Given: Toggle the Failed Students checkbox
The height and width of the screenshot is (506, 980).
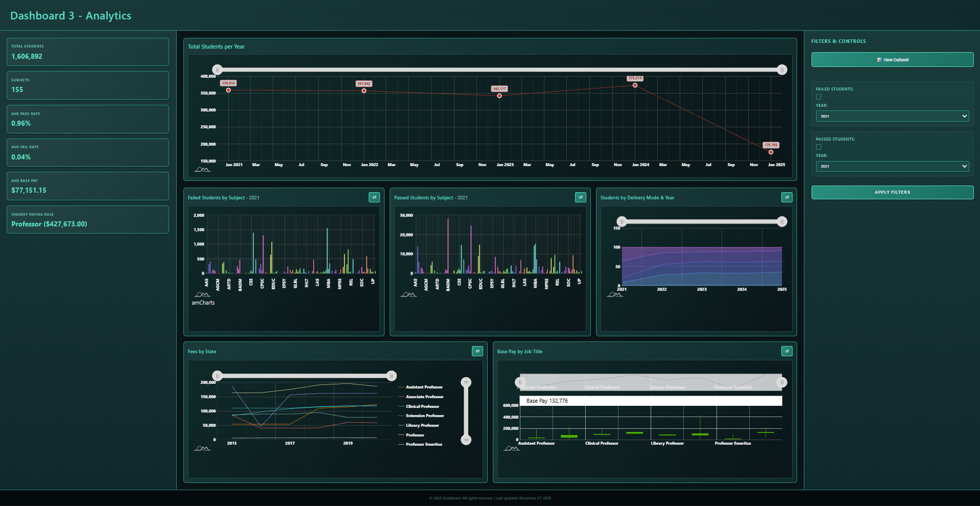Looking at the screenshot, I should 819,97.
